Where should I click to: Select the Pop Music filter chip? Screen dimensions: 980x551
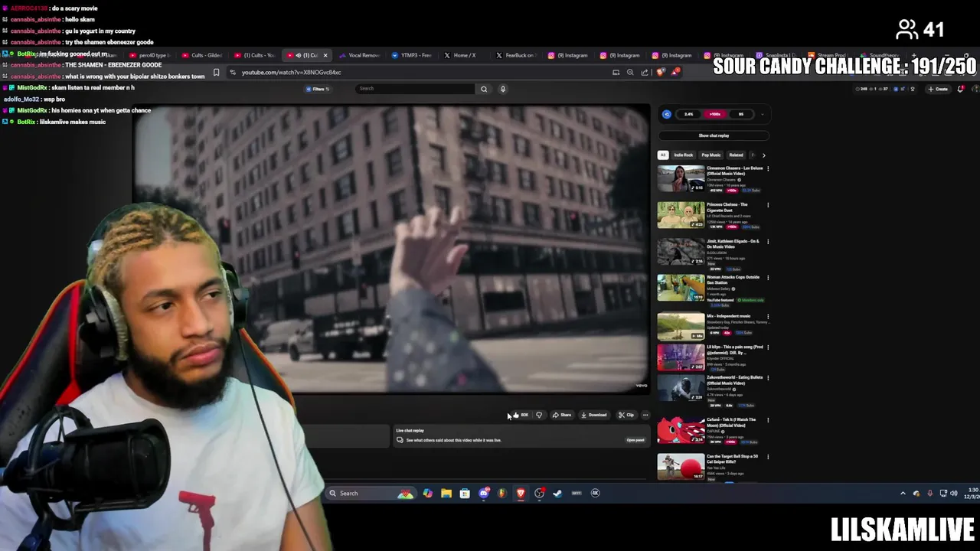(711, 155)
